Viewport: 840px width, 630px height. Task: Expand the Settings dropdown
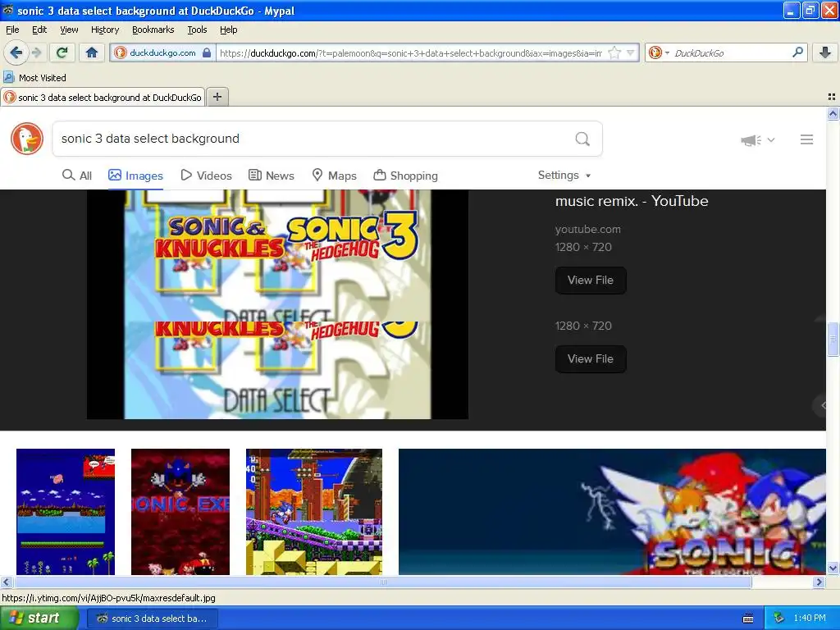[x=564, y=176]
